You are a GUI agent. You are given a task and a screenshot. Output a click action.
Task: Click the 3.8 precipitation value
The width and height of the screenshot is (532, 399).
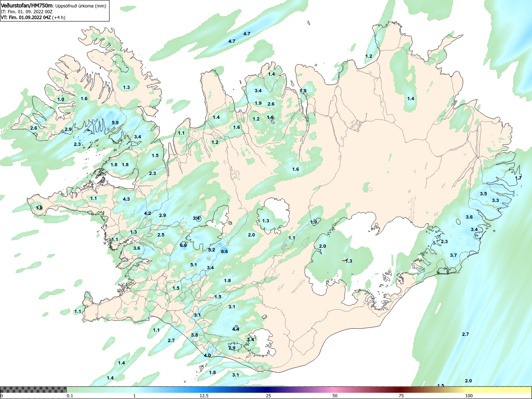tap(195, 335)
